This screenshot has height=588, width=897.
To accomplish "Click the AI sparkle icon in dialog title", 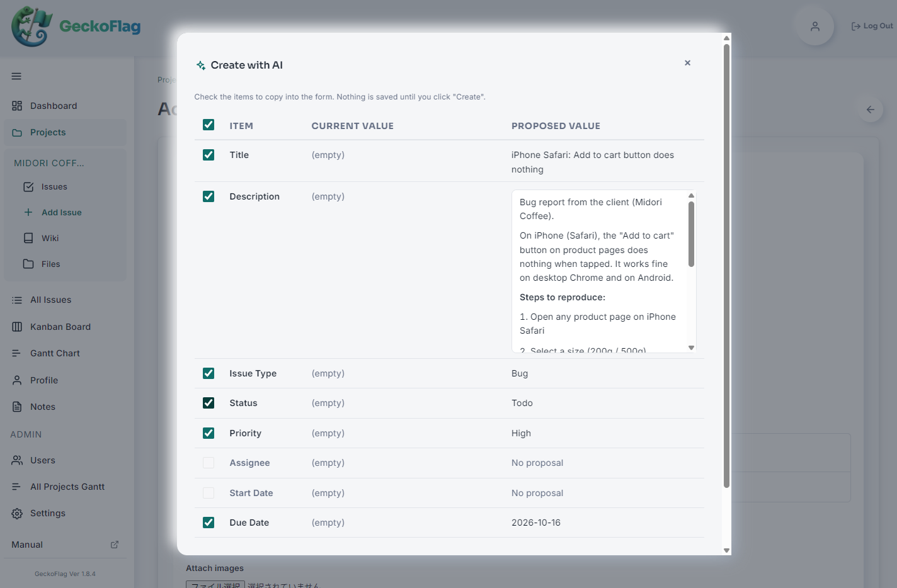I will point(201,65).
